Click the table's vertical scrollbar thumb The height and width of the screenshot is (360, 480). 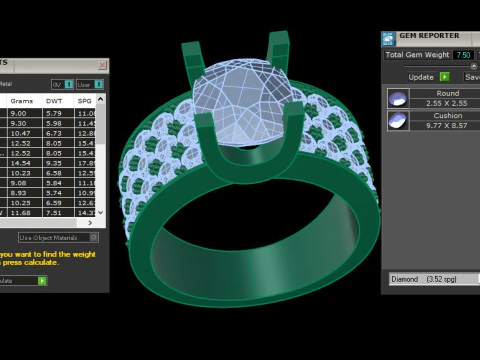click(101, 124)
